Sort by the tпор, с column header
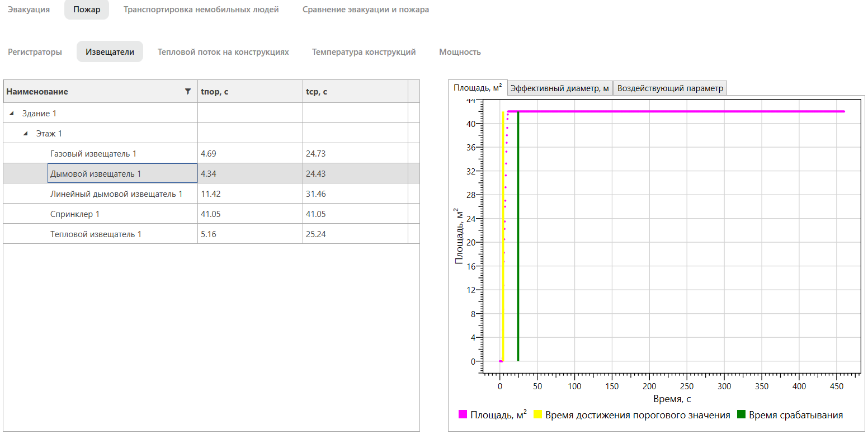Viewport: 868px width, 434px height. [x=250, y=92]
